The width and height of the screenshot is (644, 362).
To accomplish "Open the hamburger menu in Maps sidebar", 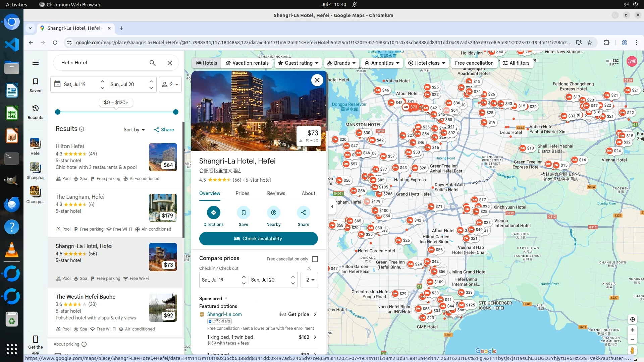I will (x=36, y=63).
